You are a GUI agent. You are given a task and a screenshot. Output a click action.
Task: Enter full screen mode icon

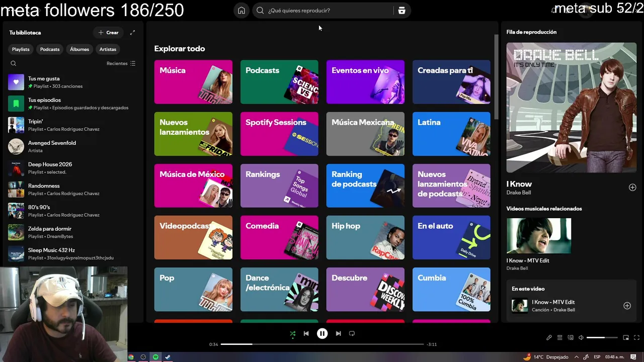(636, 338)
